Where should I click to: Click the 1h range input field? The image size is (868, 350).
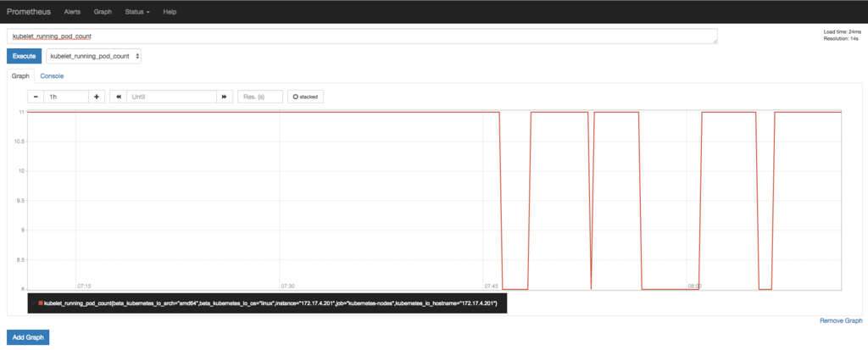click(66, 97)
